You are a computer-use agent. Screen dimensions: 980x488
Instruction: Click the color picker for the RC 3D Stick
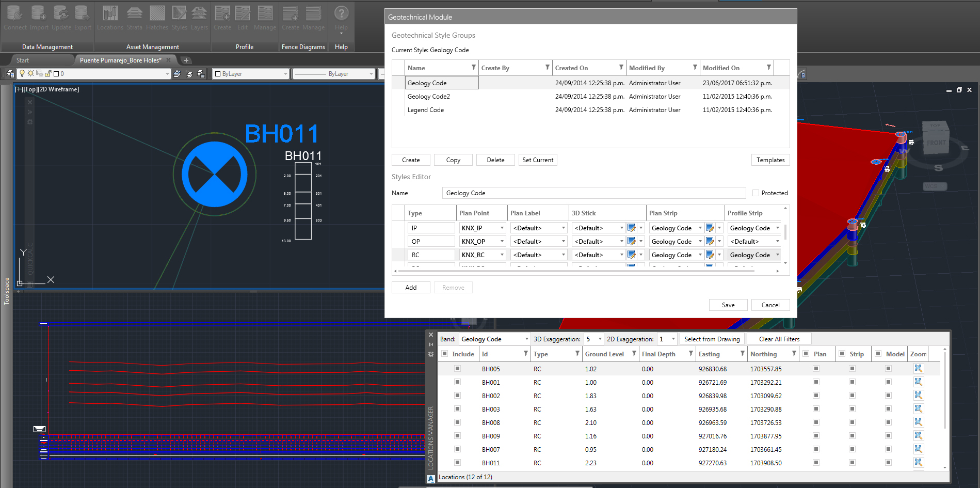pyautogui.click(x=631, y=254)
